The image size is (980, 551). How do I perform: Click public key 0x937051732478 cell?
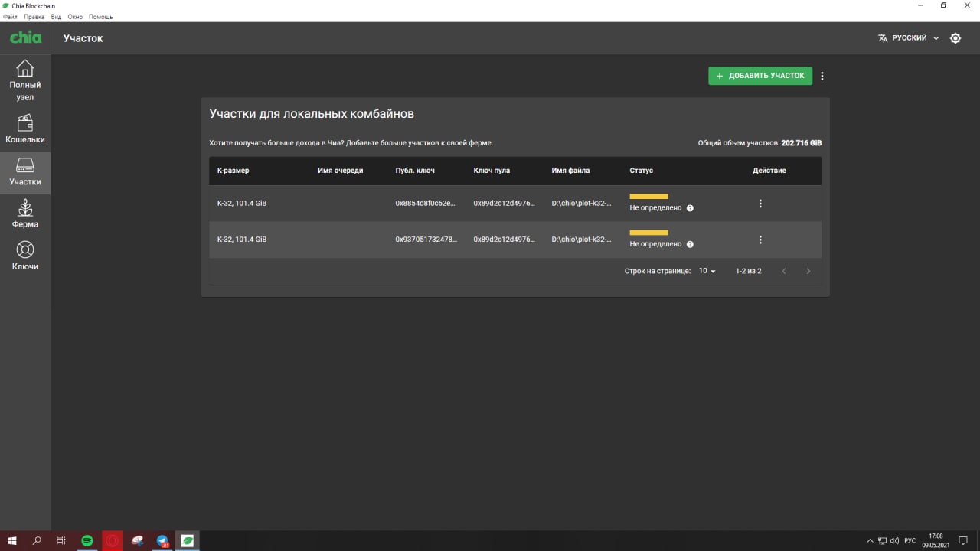(426, 240)
